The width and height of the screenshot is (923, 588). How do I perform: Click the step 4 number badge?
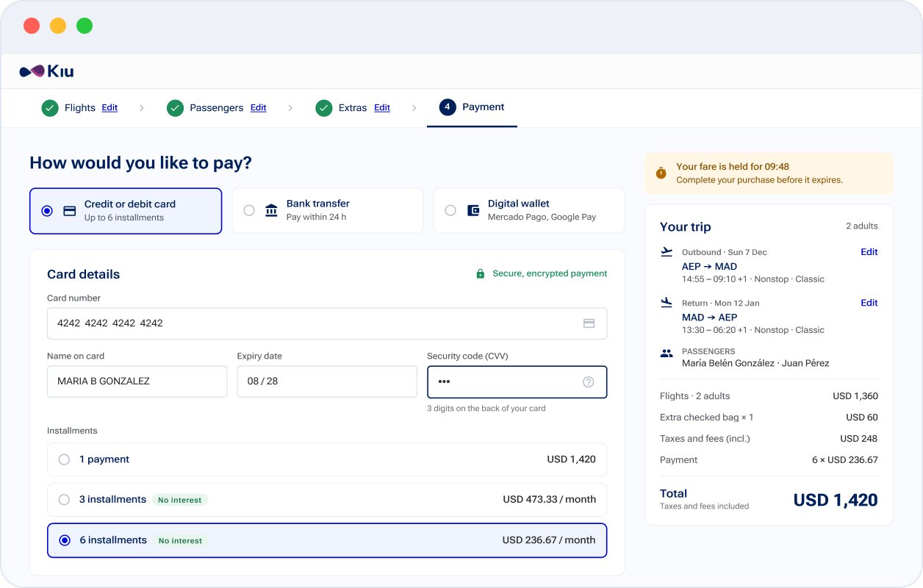(x=448, y=107)
